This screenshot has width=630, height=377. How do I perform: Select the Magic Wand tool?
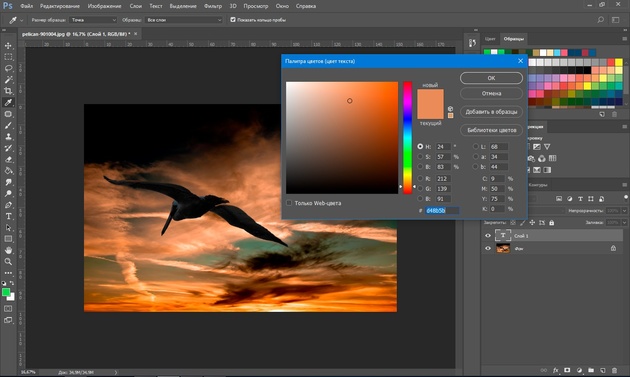click(8, 80)
